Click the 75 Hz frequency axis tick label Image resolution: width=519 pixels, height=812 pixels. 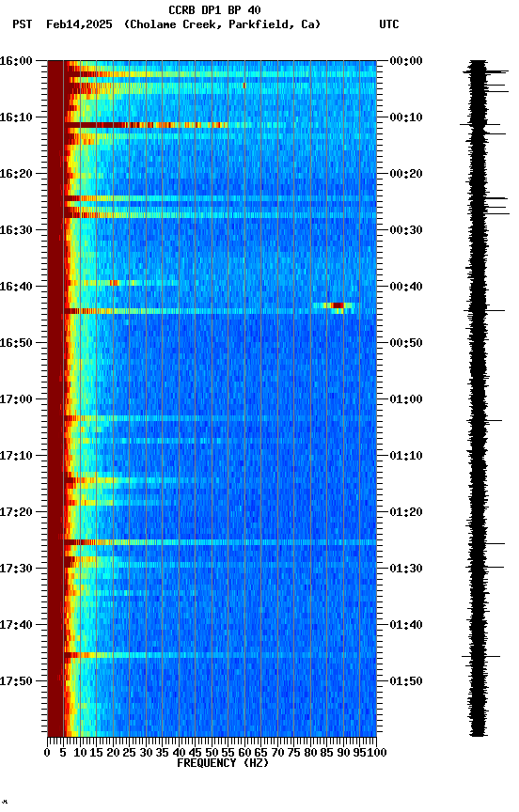pos(293,753)
